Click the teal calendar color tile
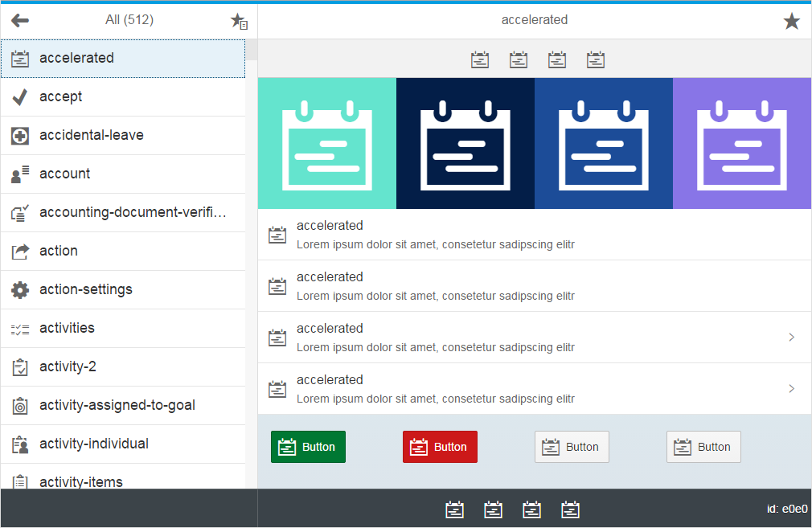This screenshot has width=812, height=528. pyautogui.click(x=326, y=143)
